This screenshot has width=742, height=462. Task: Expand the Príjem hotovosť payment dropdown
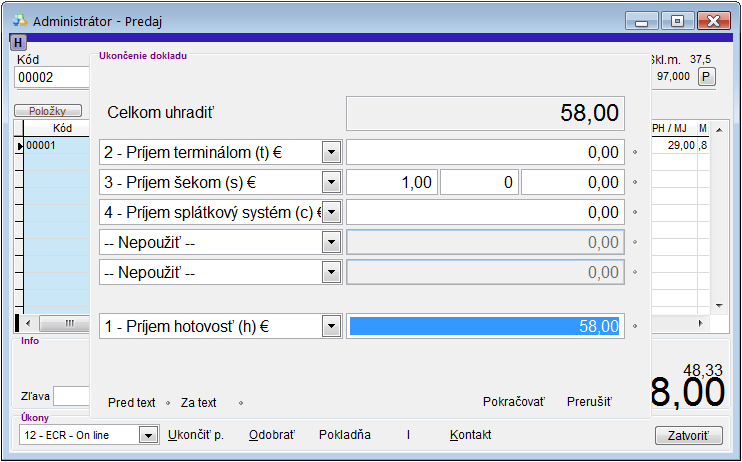click(331, 326)
